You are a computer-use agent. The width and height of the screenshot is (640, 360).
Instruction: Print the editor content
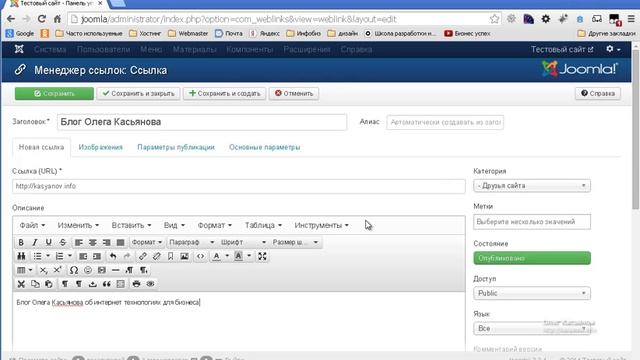[136, 284]
